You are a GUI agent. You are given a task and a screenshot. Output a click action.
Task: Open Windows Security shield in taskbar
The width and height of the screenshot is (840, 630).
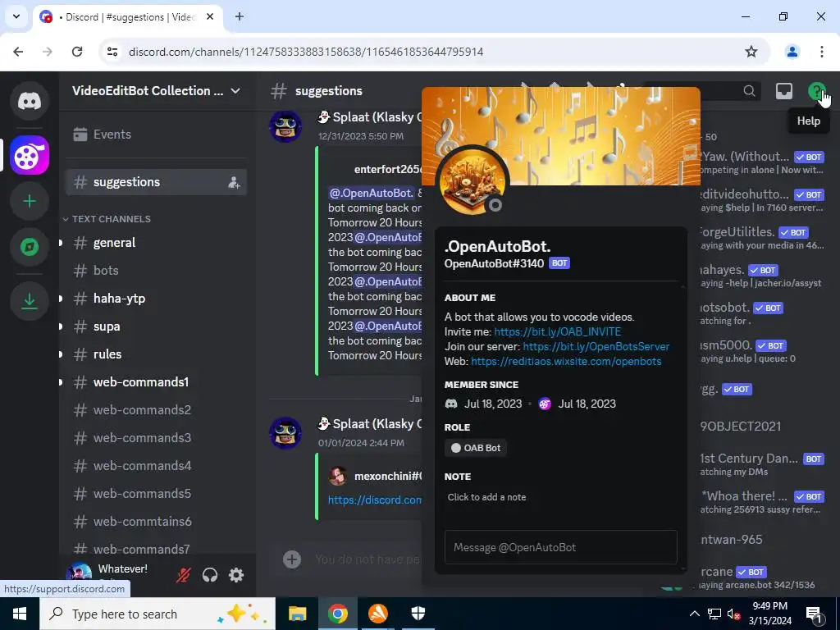coord(418,614)
